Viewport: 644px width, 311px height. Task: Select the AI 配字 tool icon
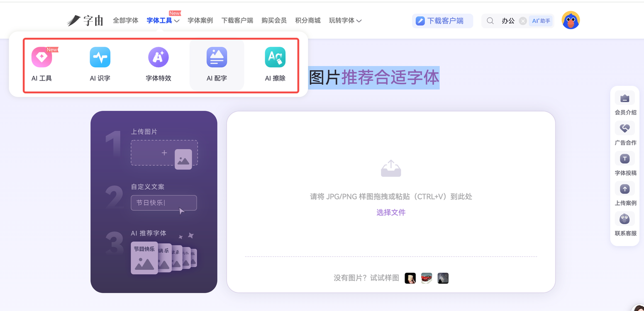pos(217,57)
